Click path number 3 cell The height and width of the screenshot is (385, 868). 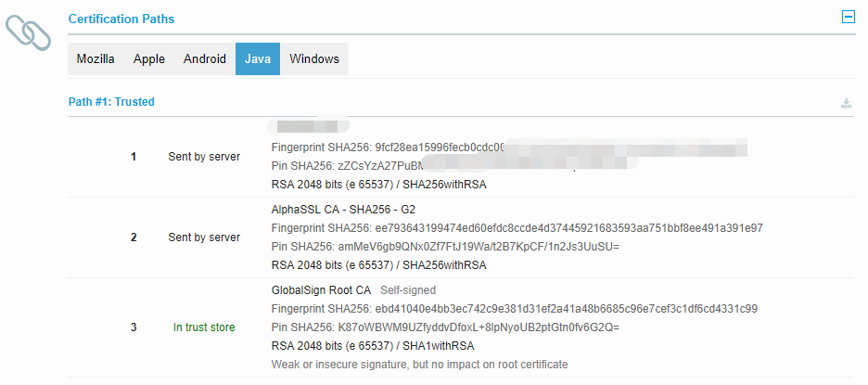[134, 327]
